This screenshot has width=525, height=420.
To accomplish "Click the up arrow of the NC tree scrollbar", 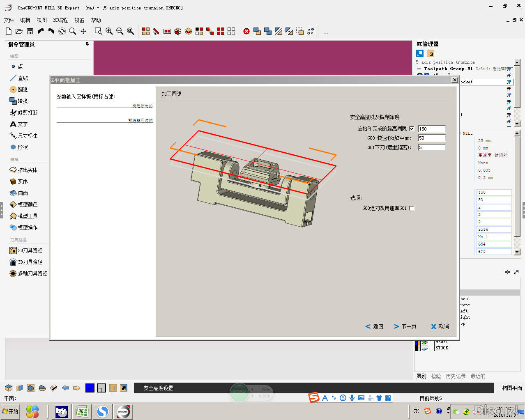I will coord(517,62).
